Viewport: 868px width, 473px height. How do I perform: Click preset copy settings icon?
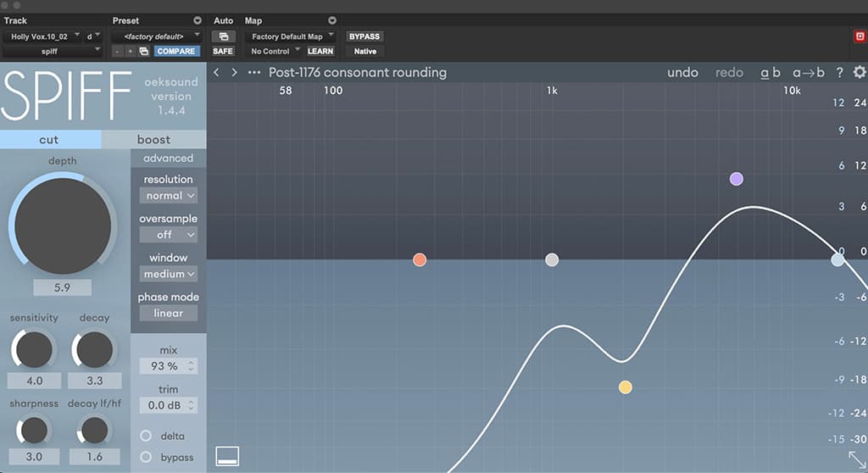tap(144, 51)
